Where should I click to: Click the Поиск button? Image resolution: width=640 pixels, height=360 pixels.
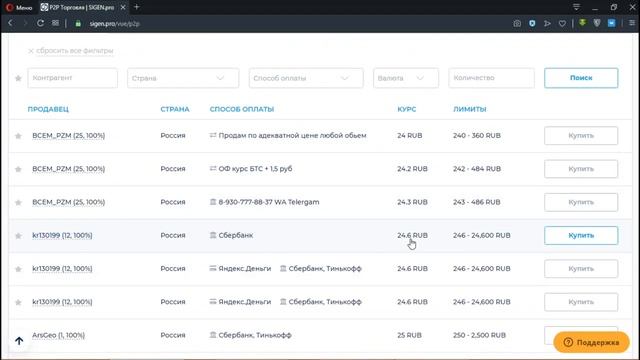click(581, 78)
